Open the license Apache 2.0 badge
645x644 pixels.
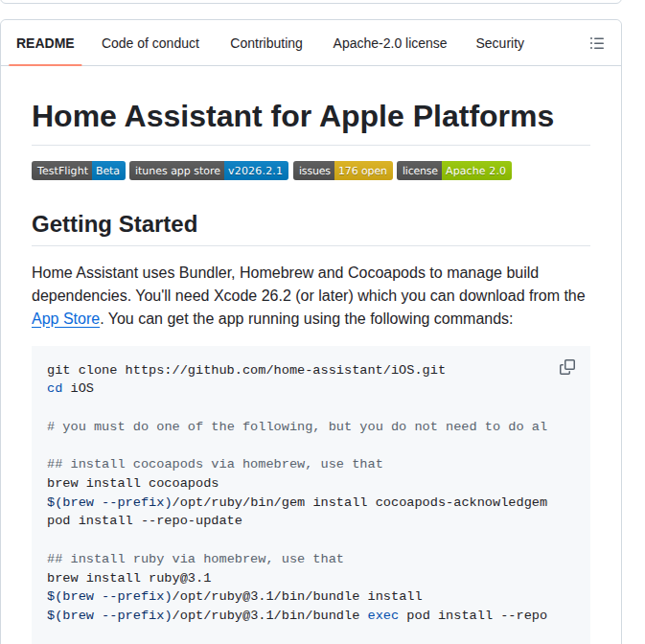click(454, 171)
